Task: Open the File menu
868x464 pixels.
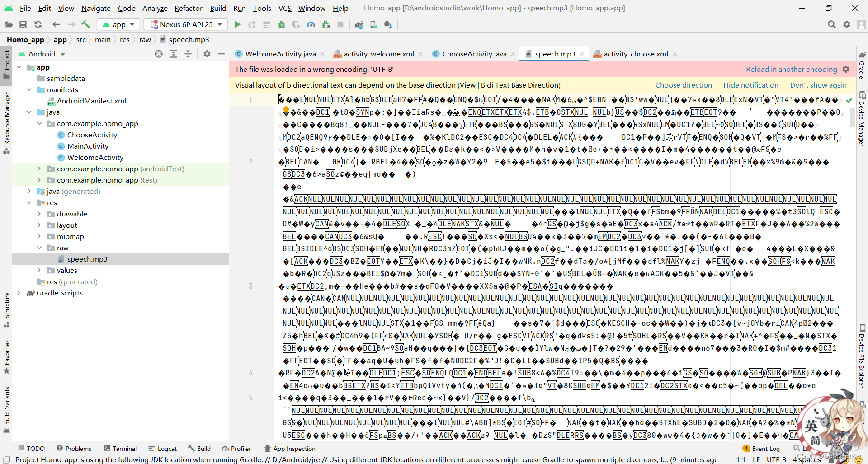Action: 25,8
